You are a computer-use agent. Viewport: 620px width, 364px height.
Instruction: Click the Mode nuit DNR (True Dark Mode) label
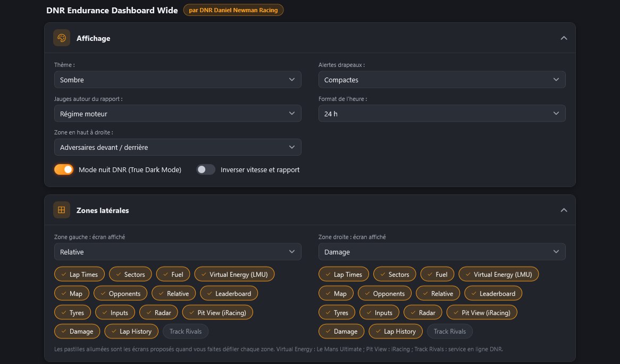(130, 170)
